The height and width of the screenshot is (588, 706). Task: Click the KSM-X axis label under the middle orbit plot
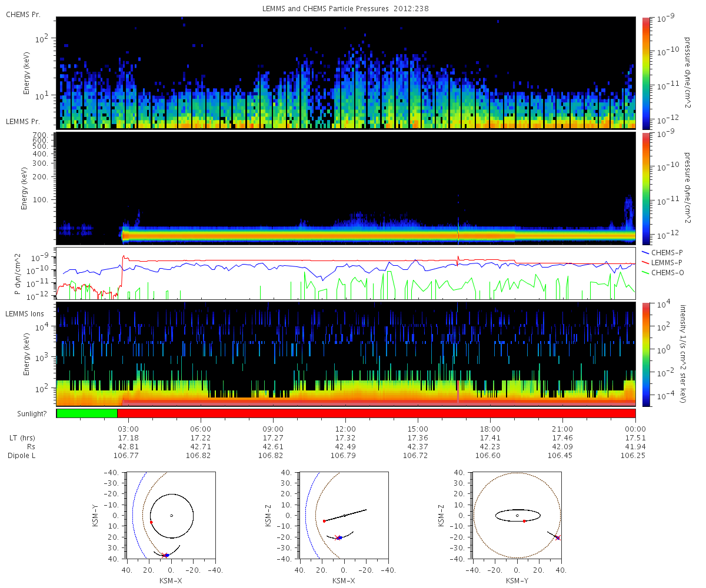pos(344,580)
